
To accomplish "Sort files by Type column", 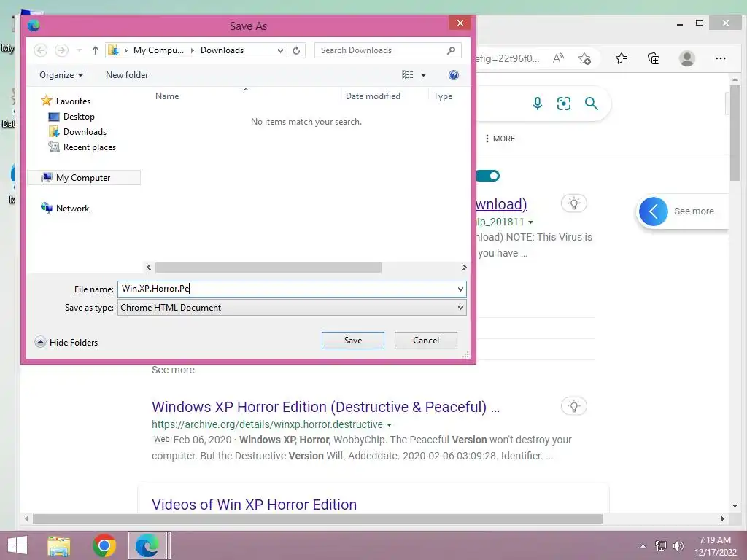I will tap(443, 96).
